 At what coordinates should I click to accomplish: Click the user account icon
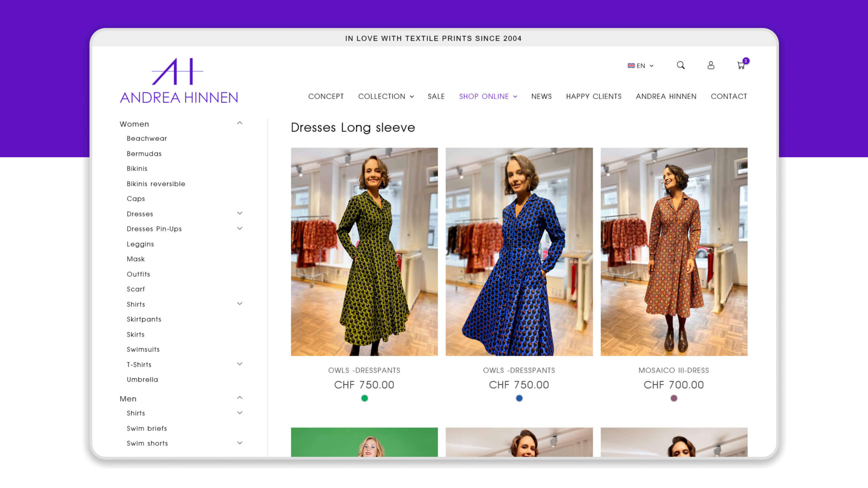tap(711, 65)
